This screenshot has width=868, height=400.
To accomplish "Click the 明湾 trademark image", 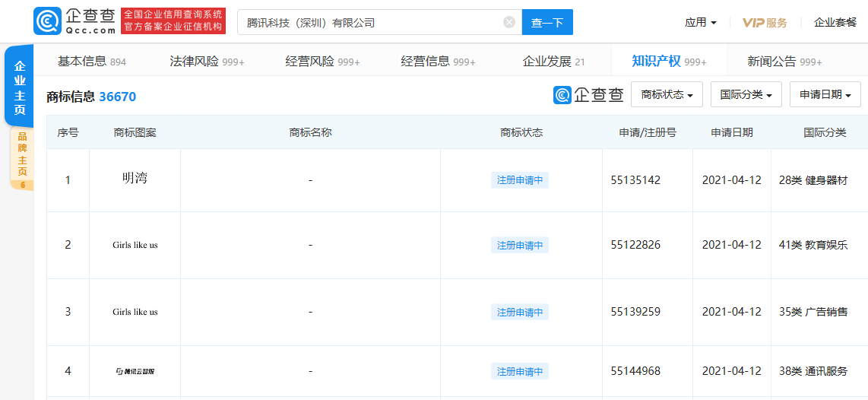I will [x=135, y=179].
